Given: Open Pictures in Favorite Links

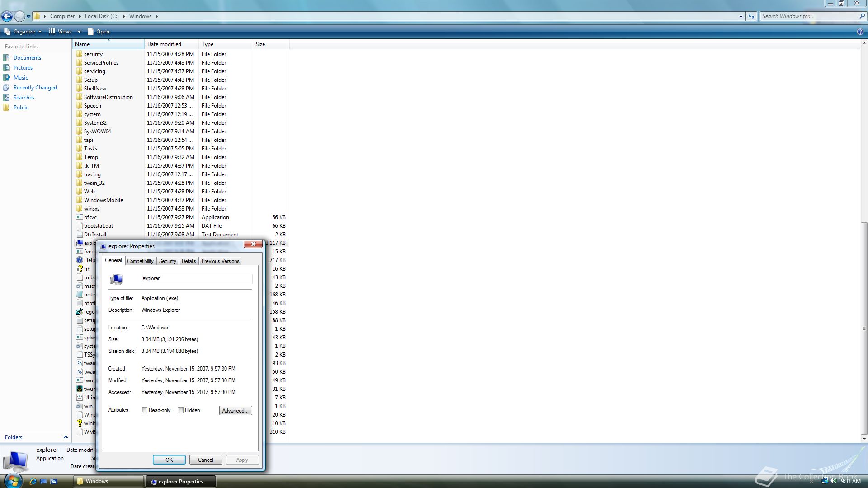Looking at the screenshot, I should point(23,68).
